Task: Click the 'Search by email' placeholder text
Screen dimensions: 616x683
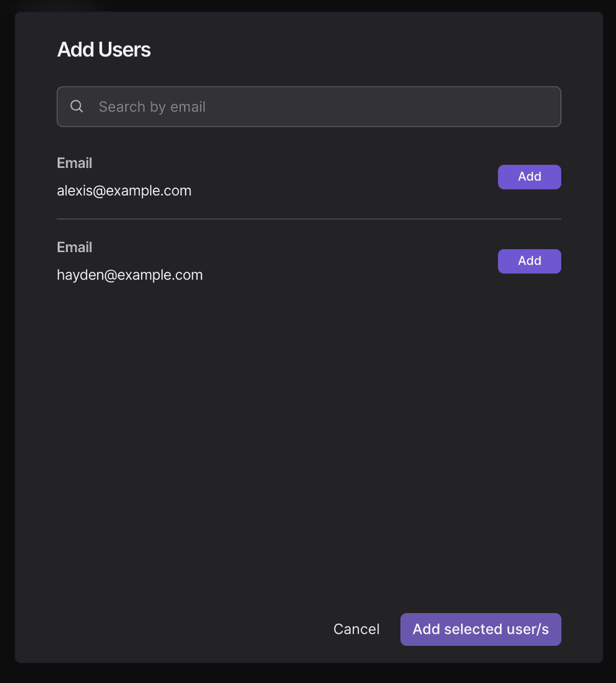Action: (x=152, y=107)
